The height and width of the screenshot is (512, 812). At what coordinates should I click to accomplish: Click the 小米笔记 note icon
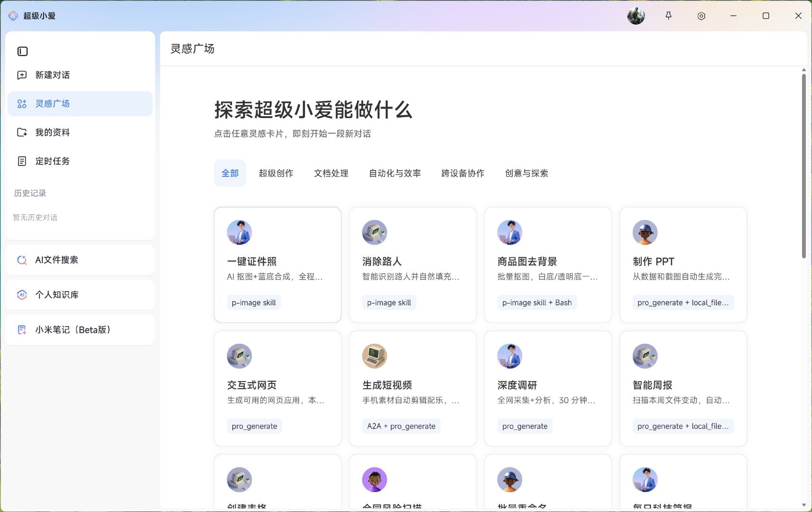[22, 330]
